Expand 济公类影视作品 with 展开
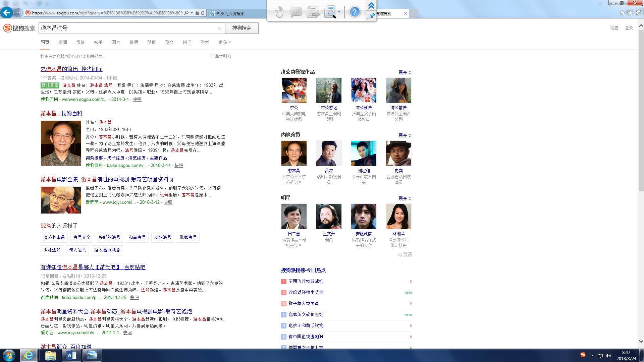644x362 pixels. (x=405, y=72)
